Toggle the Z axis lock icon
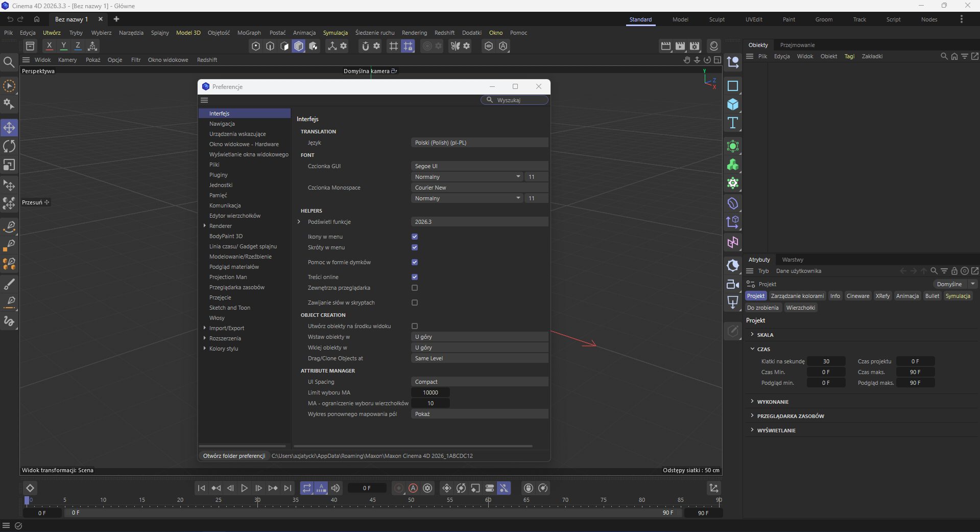 (78, 46)
